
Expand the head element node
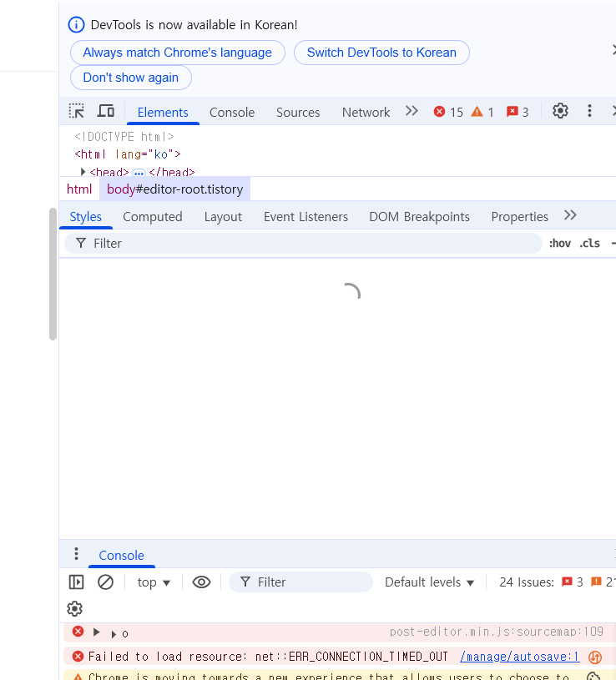pos(83,172)
